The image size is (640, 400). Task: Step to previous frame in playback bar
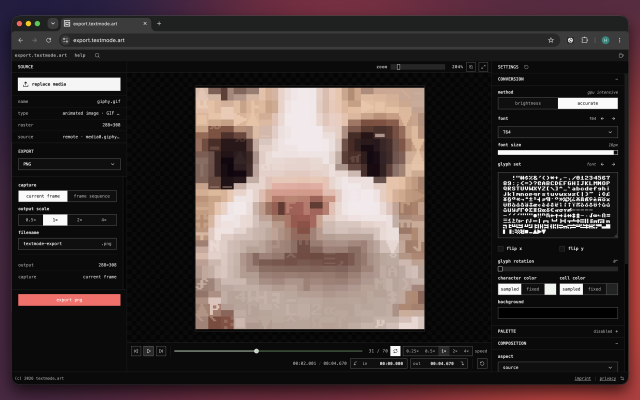tap(136, 351)
